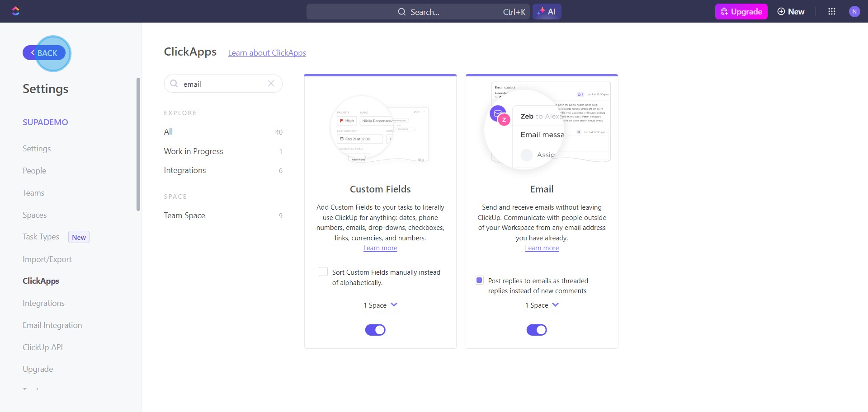The image size is (868, 412).
Task: Click the SUPADEMO workspace heading
Action: [x=45, y=122]
